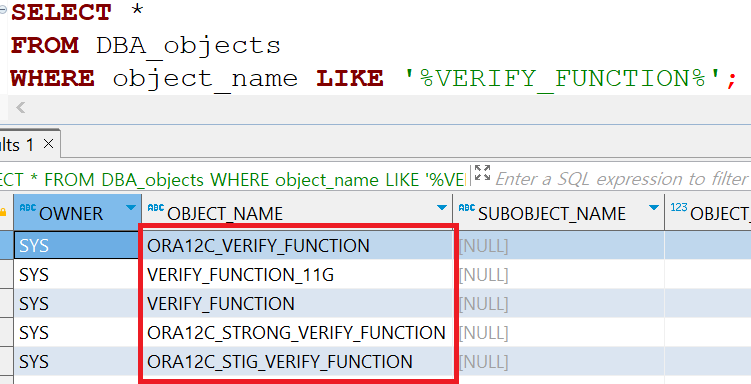This screenshot has width=751, height=384.
Task: Click the lock icon at grid corner
Action: pyautogui.click(x=4, y=212)
